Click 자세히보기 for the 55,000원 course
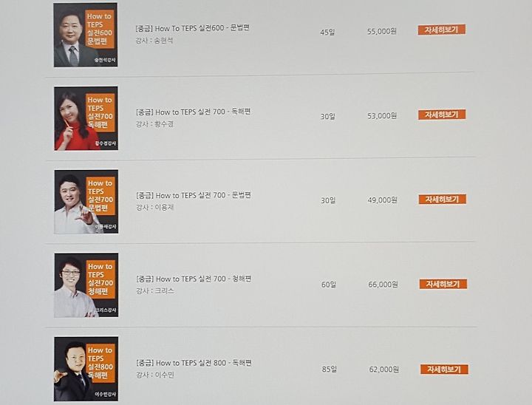This screenshot has width=532, height=405. (x=441, y=30)
